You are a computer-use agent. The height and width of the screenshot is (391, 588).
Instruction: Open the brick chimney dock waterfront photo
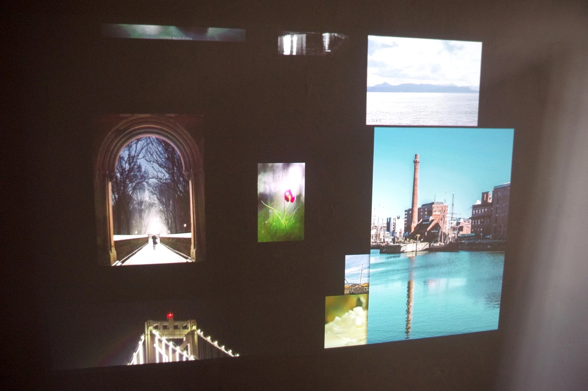pyautogui.click(x=440, y=236)
